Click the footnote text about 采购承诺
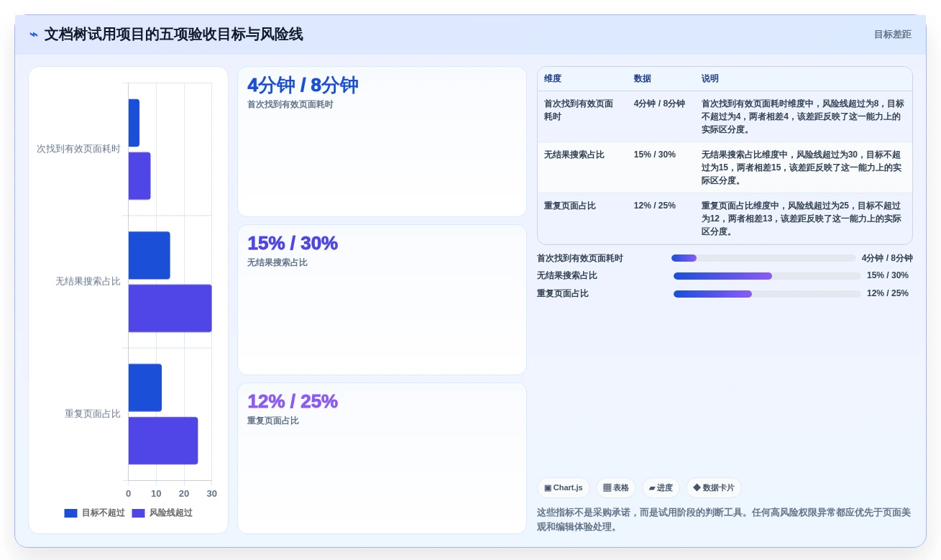This screenshot has height=560, width=941. 725,520
